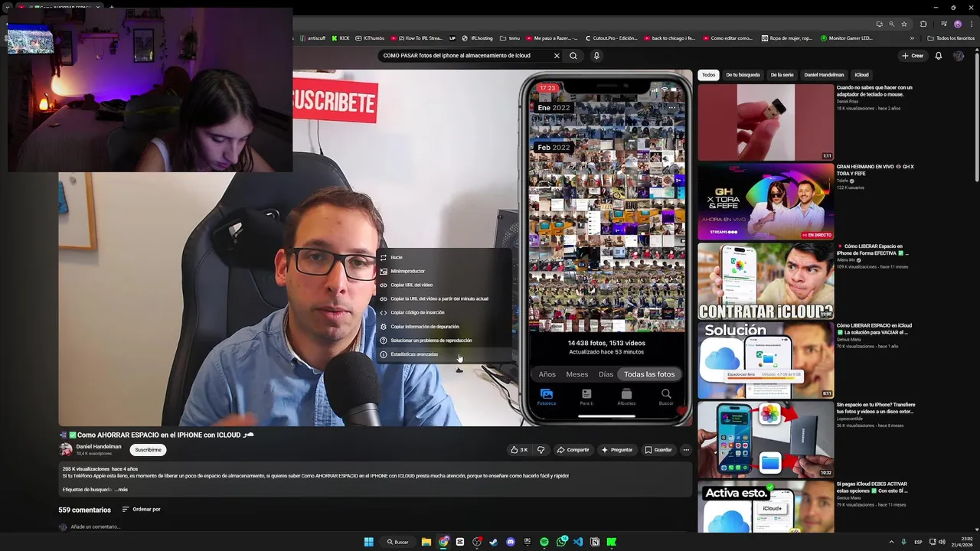Open File Explorer from the taskbar

click(426, 542)
